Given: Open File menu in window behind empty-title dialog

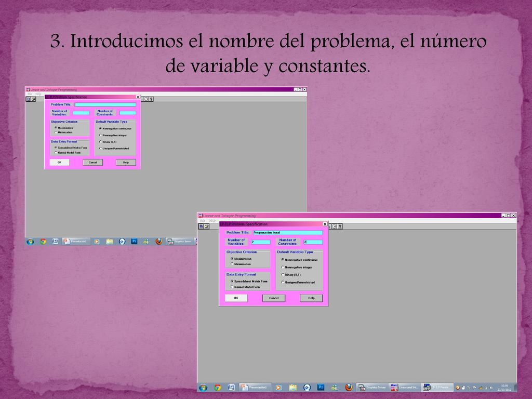Looking at the screenshot, I should click(30, 94).
